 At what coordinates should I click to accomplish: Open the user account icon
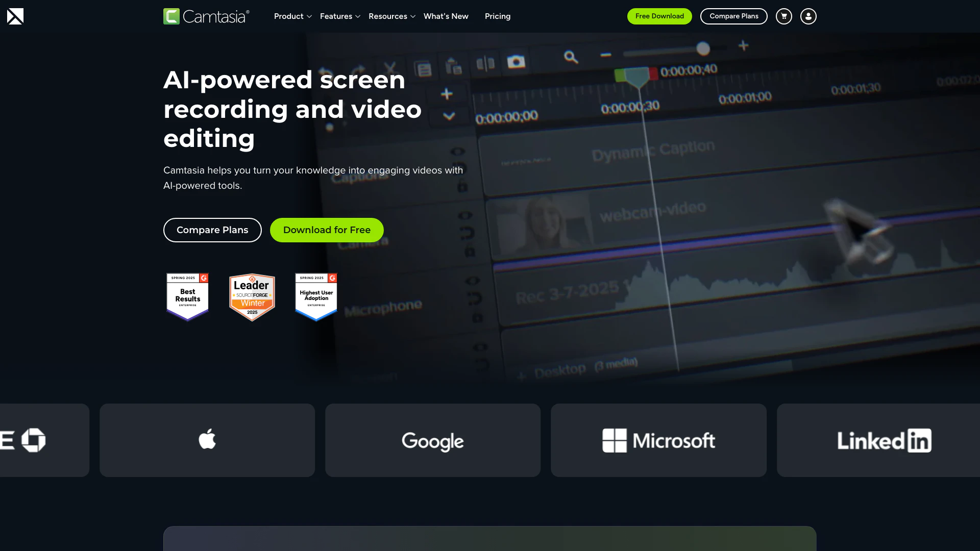[x=808, y=16]
